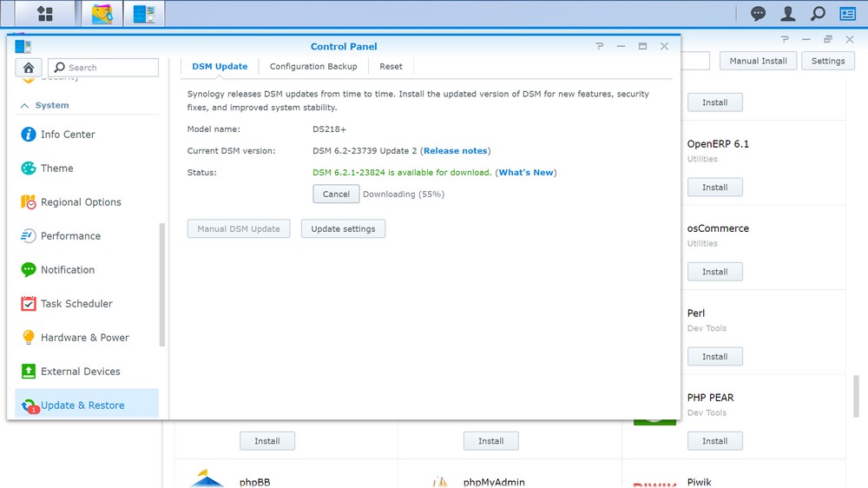Click the DS218+ model name value

coord(329,129)
